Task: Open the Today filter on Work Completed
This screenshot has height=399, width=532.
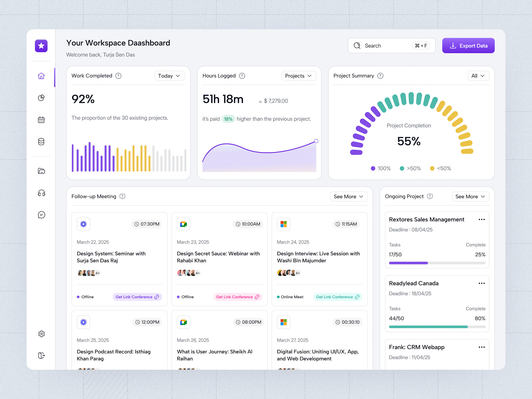Action: (169, 76)
